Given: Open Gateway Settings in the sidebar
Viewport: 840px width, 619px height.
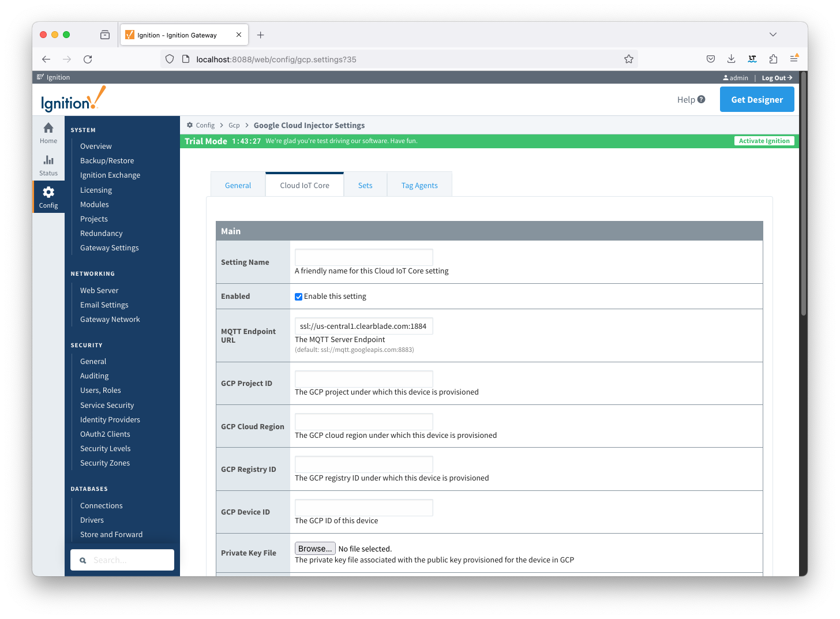Looking at the screenshot, I should (109, 248).
